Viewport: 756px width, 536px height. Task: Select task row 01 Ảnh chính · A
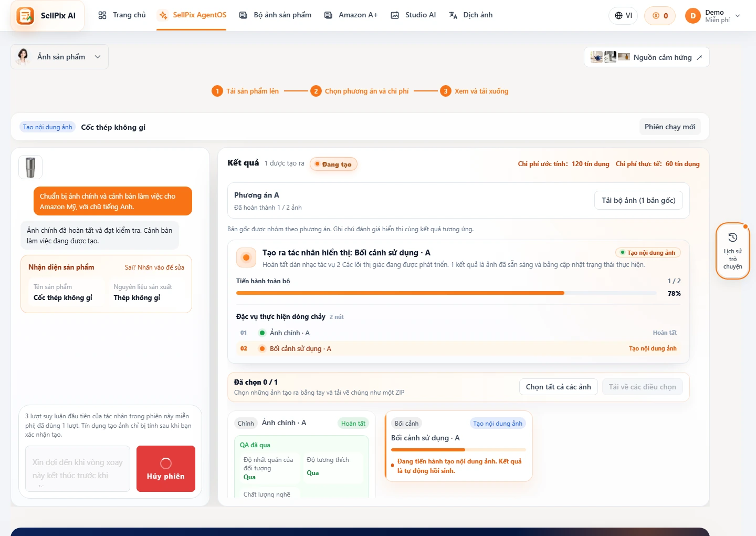click(458, 333)
